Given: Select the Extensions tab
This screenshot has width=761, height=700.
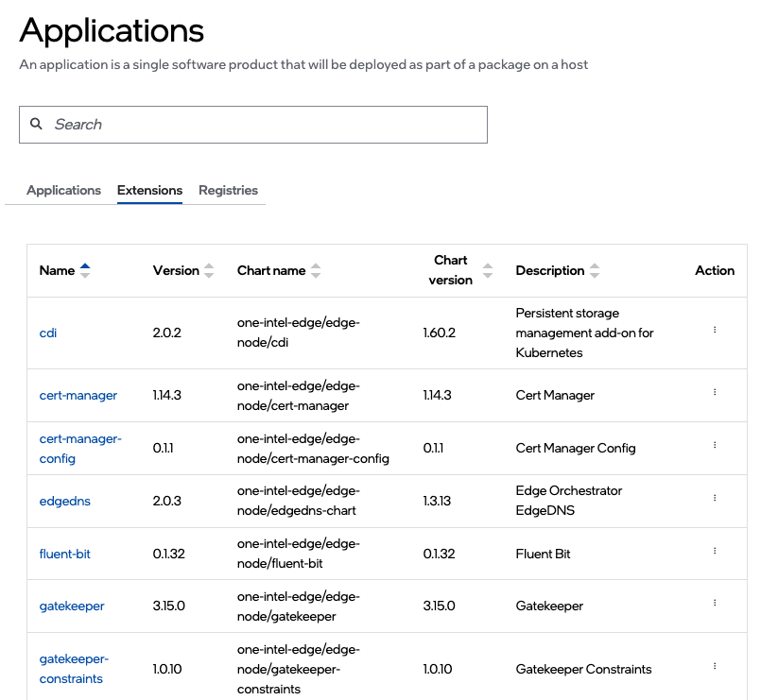Looking at the screenshot, I should click(149, 190).
